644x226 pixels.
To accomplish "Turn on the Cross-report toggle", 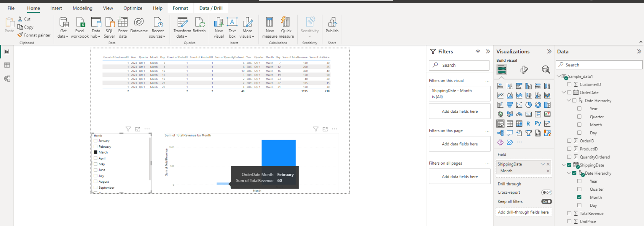I will click(x=547, y=193).
